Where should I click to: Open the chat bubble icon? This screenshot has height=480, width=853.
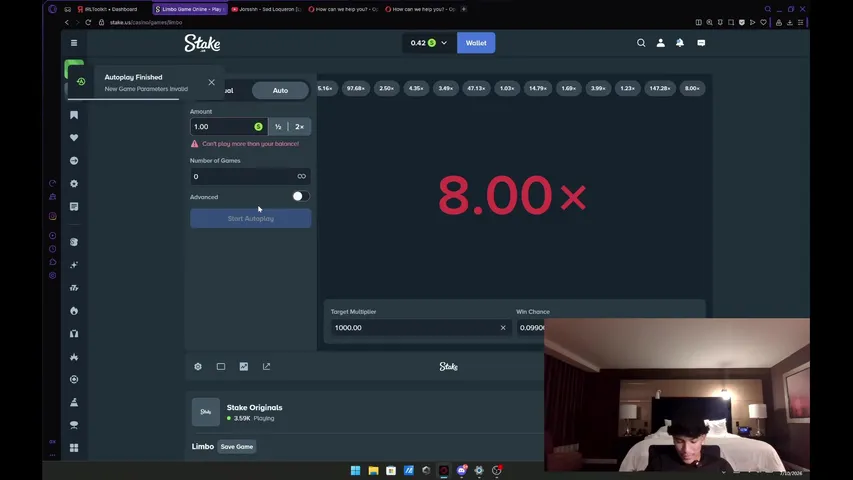pos(701,43)
